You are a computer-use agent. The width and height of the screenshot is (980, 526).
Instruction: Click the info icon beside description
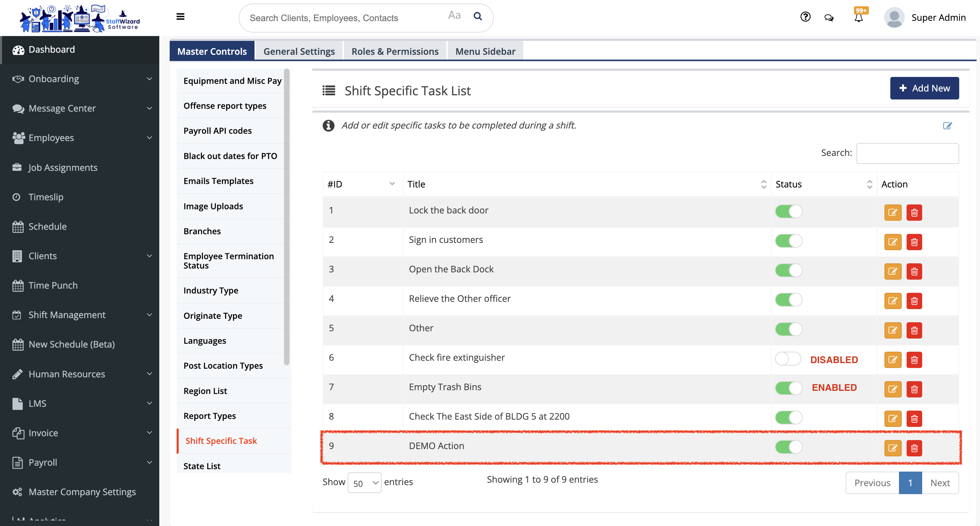click(x=328, y=125)
